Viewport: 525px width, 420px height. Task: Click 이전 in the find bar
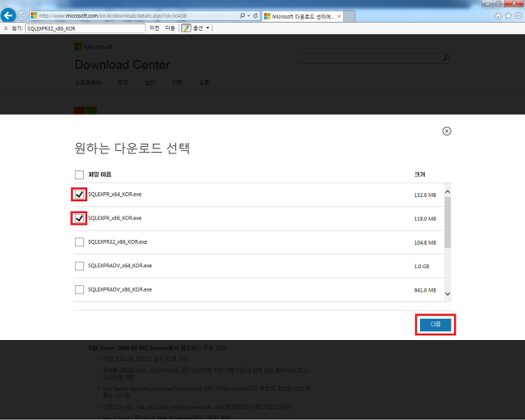pos(154,28)
